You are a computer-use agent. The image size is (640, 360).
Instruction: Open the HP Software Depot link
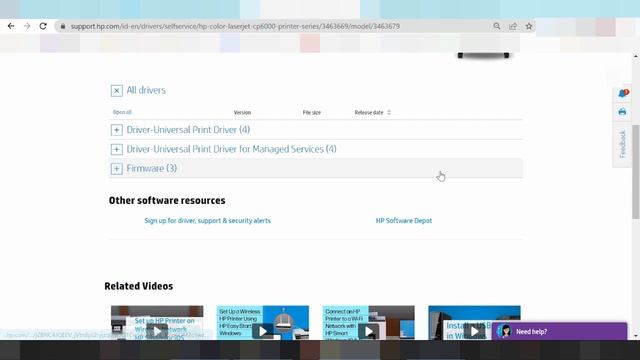[404, 220]
